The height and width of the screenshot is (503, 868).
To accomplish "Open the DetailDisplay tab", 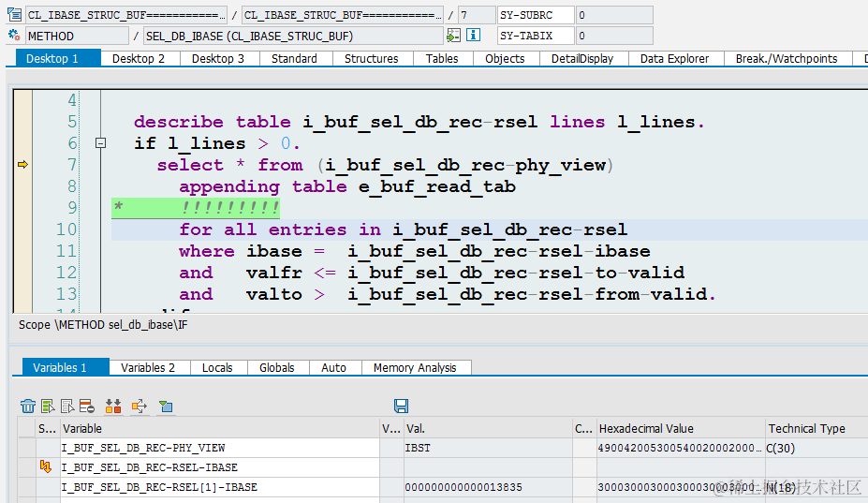I will [x=582, y=59].
